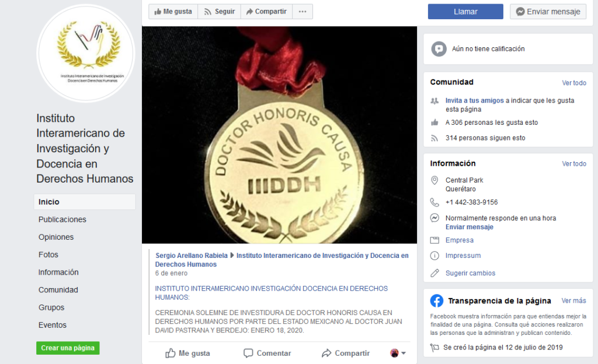The image size is (598, 364).
Task: Click Compartir arrow under the post
Action: click(346, 353)
